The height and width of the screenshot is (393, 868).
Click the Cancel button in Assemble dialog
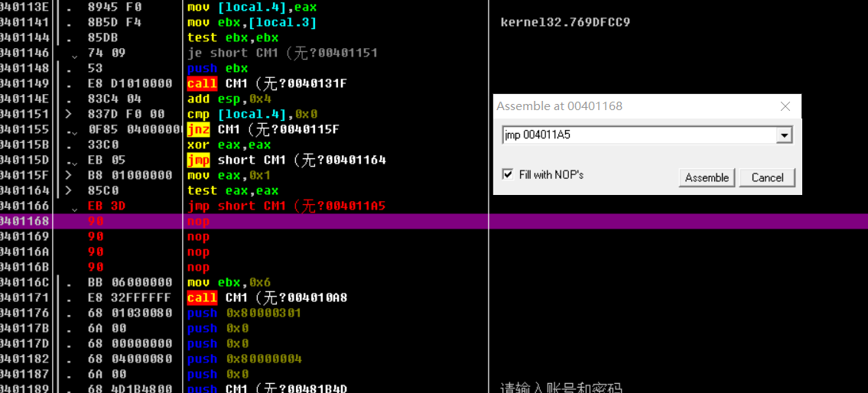(x=767, y=177)
